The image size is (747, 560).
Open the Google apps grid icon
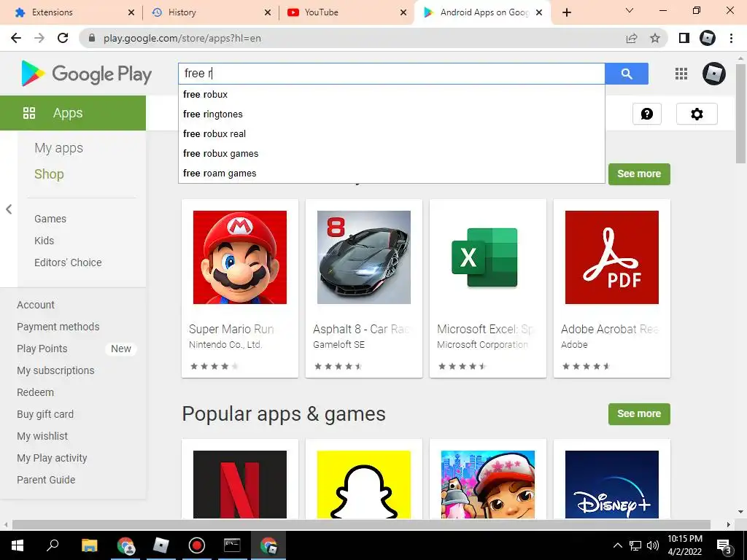pos(681,74)
